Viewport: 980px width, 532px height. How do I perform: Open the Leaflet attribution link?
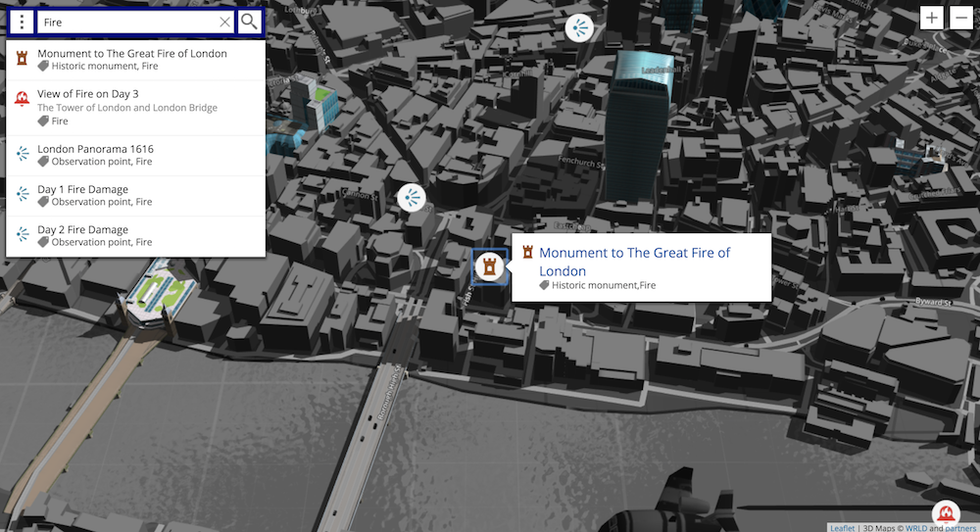[x=843, y=527]
